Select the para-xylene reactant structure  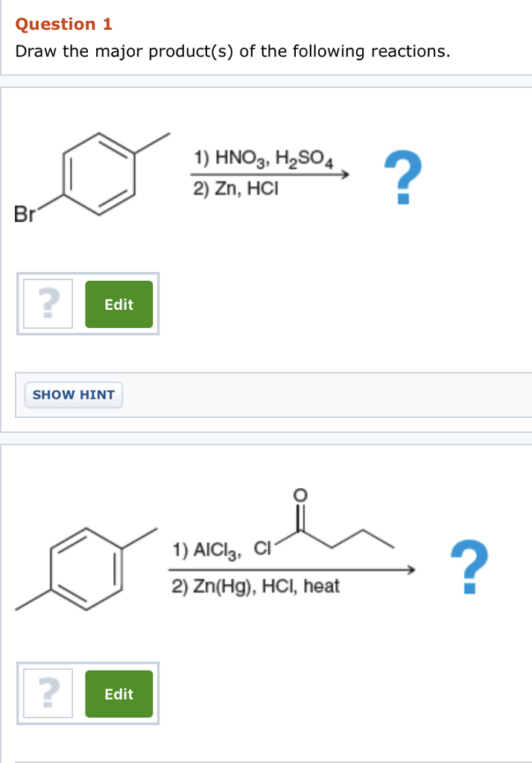coord(86,569)
